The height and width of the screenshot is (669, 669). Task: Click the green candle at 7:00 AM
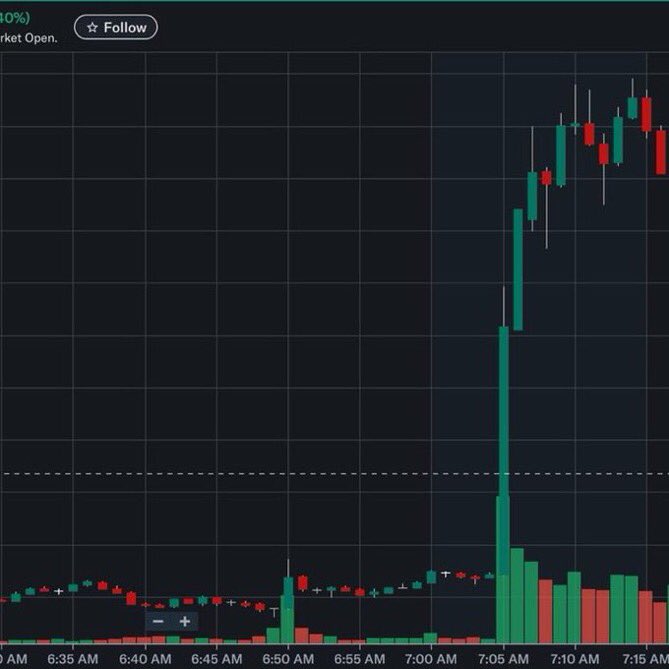click(x=431, y=577)
